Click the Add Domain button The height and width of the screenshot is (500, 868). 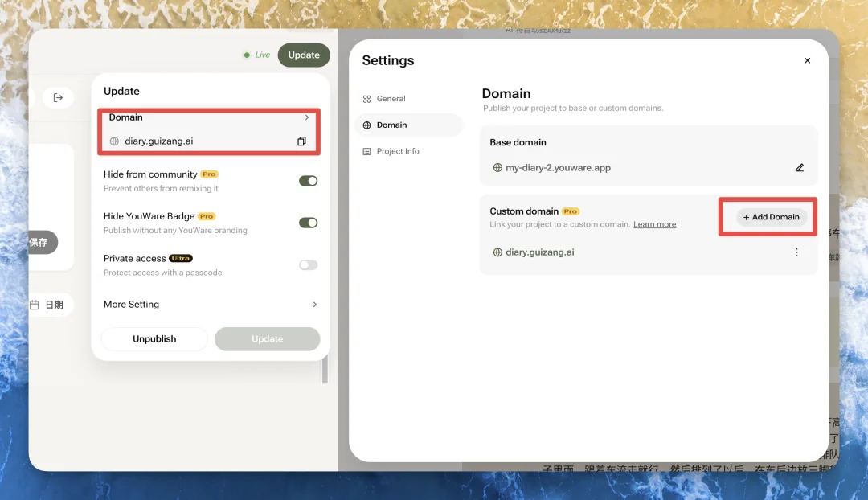coord(771,217)
